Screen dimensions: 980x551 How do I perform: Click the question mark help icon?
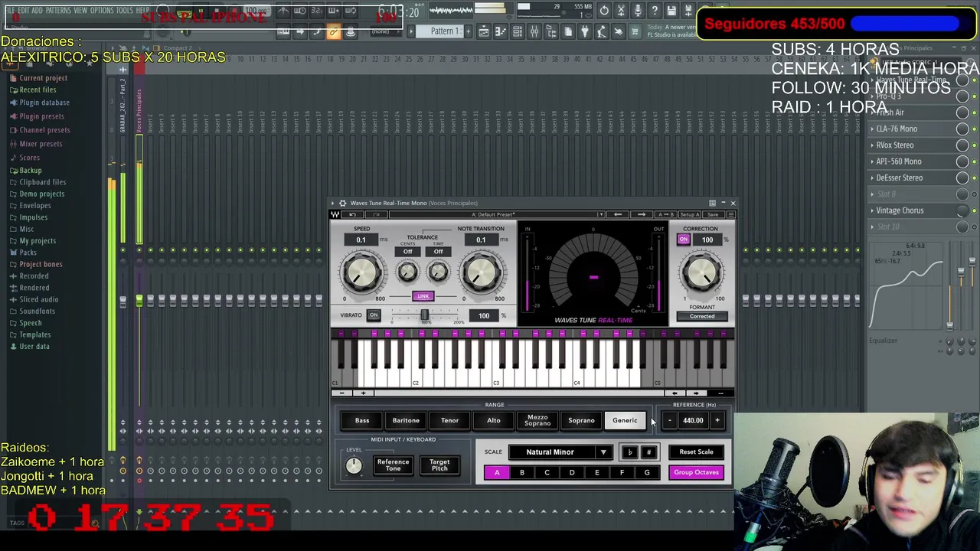coord(655,11)
